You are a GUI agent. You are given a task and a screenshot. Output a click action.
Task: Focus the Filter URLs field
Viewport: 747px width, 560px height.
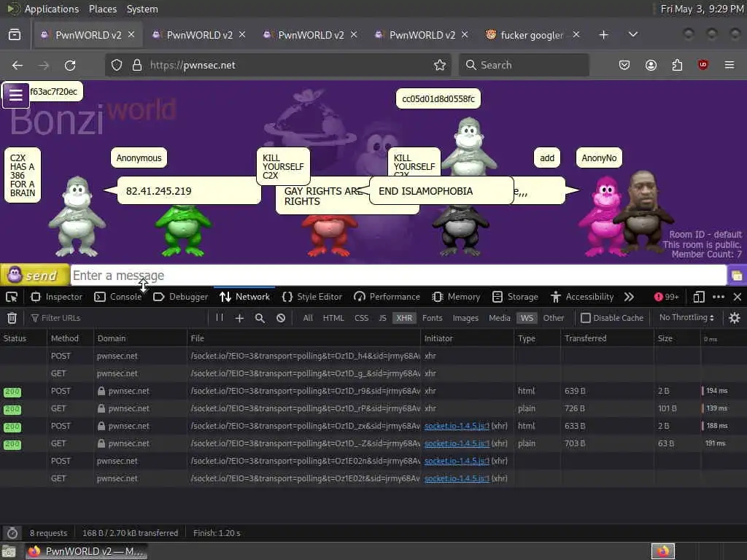[x=117, y=318]
